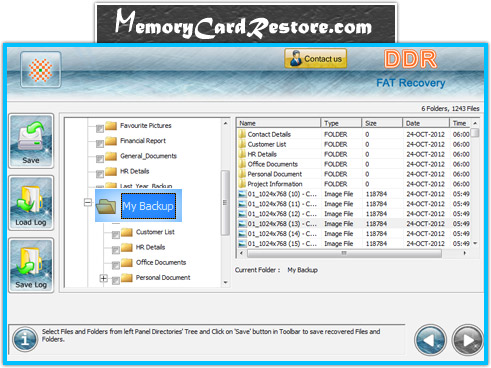This screenshot has height=368, width=491.
Task: Tick the HR Details checkbox under My Backup
Action: point(116,250)
